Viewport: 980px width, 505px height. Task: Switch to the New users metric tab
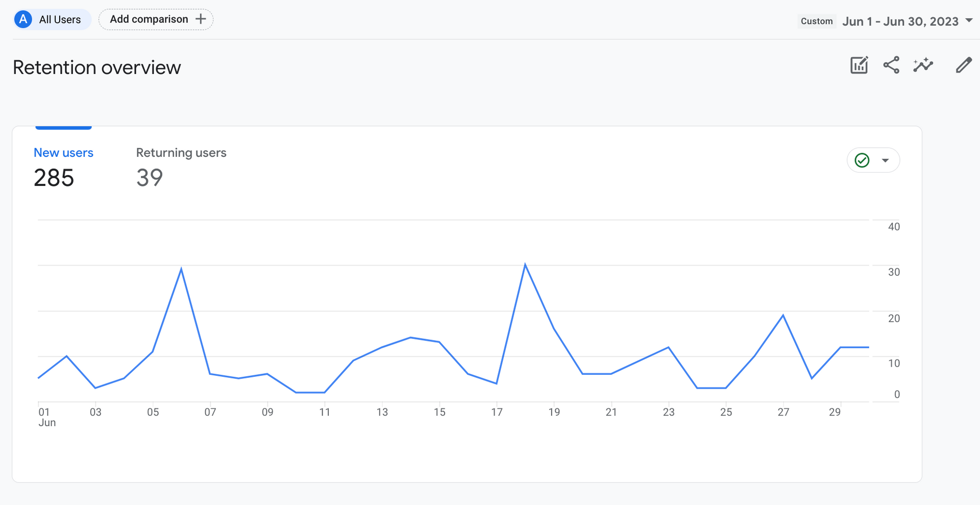tap(63, 153)
